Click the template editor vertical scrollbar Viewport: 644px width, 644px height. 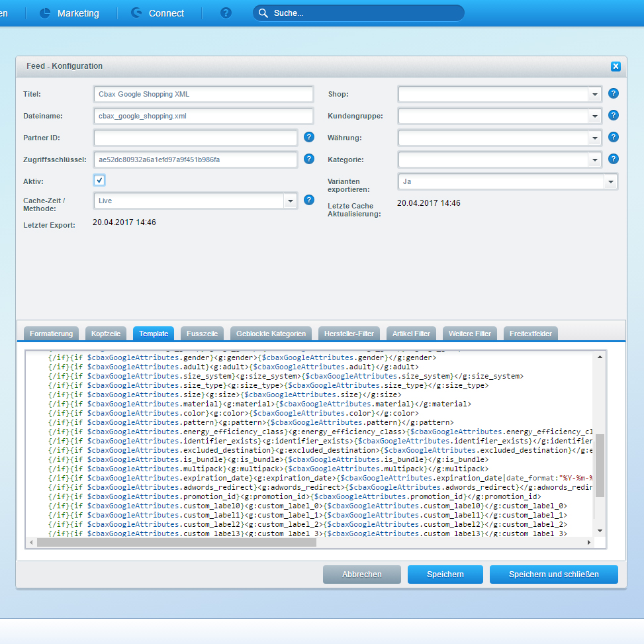tap(600, 465)
